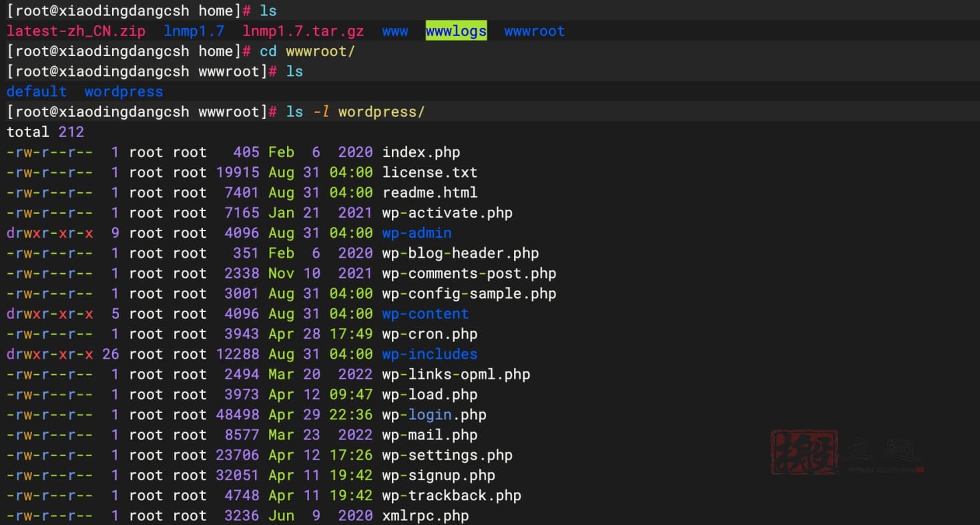Click the Jun 9 2020 date of xmlrpc.php

320,516
